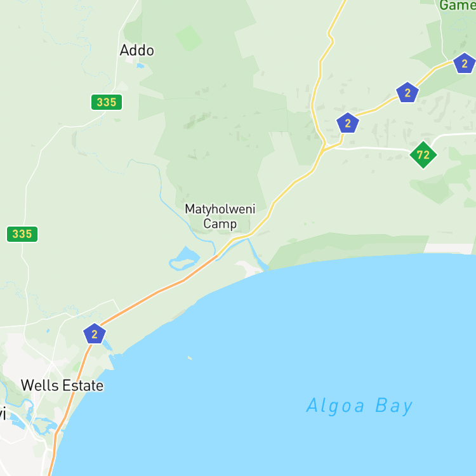Select the white sand dune strip along coast
This screenshot has width=476, height=476.
[x=448, y=248]
